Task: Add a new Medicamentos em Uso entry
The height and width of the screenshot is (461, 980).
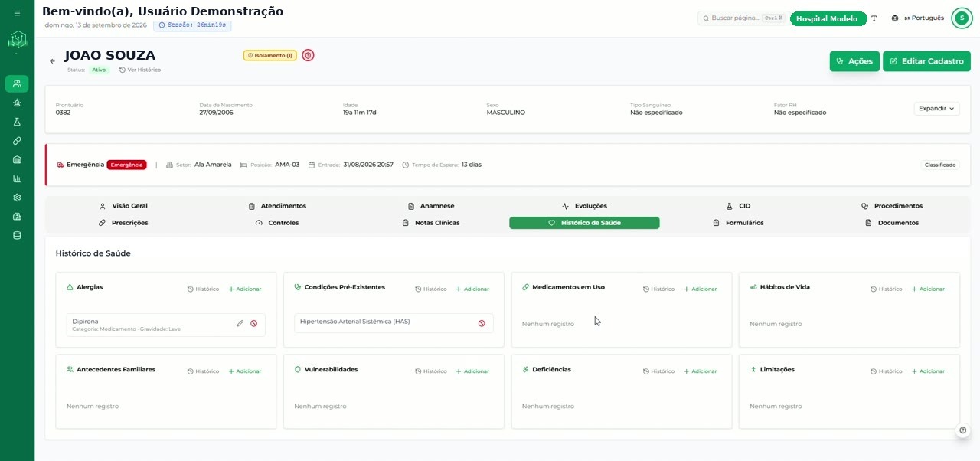Action: coord(701,289)
